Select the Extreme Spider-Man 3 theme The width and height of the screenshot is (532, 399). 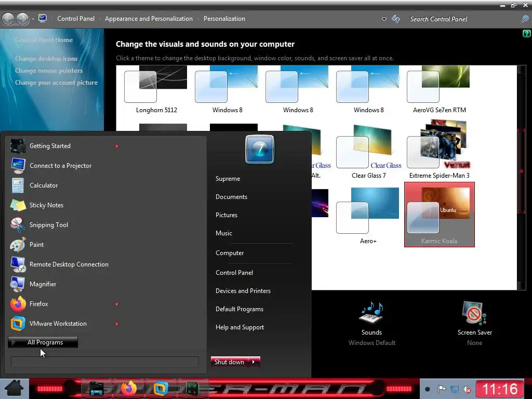pos(439,150)
